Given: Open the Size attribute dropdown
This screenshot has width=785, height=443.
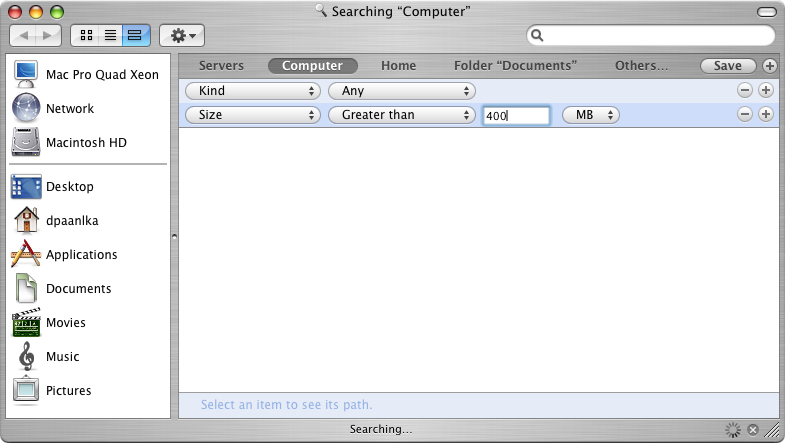Looking at the screenshot, I should point(253,115).
